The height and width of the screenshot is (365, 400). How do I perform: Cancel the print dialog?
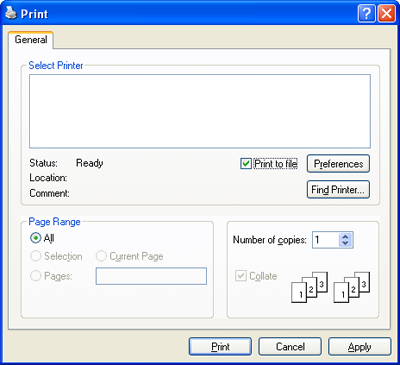[290, 347]
